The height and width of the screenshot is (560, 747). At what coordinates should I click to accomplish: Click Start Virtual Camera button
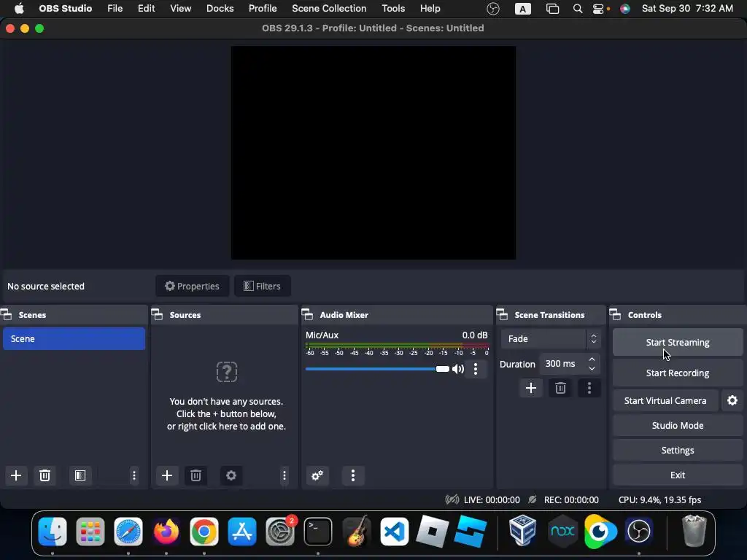pyautogui.click(x=665, y=400)
